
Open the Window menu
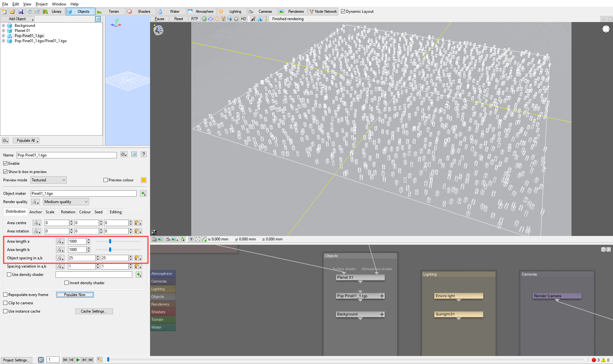59,4
